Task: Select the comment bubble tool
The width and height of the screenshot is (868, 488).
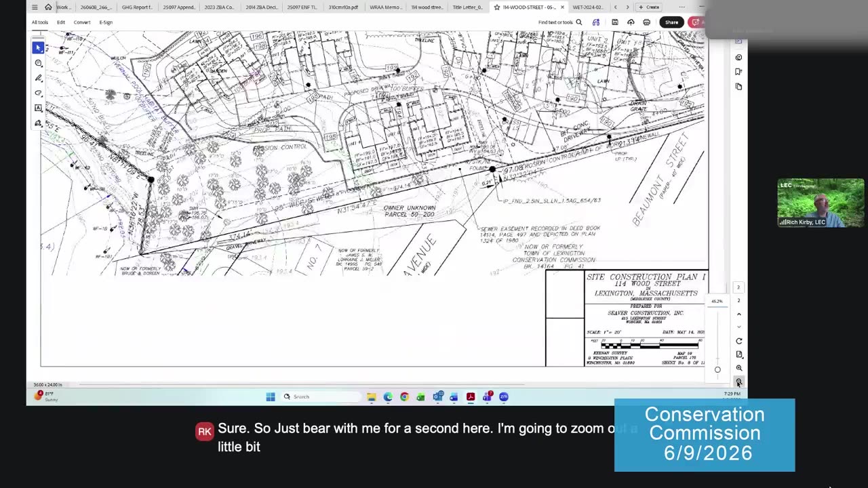Action: pos(38,63)
